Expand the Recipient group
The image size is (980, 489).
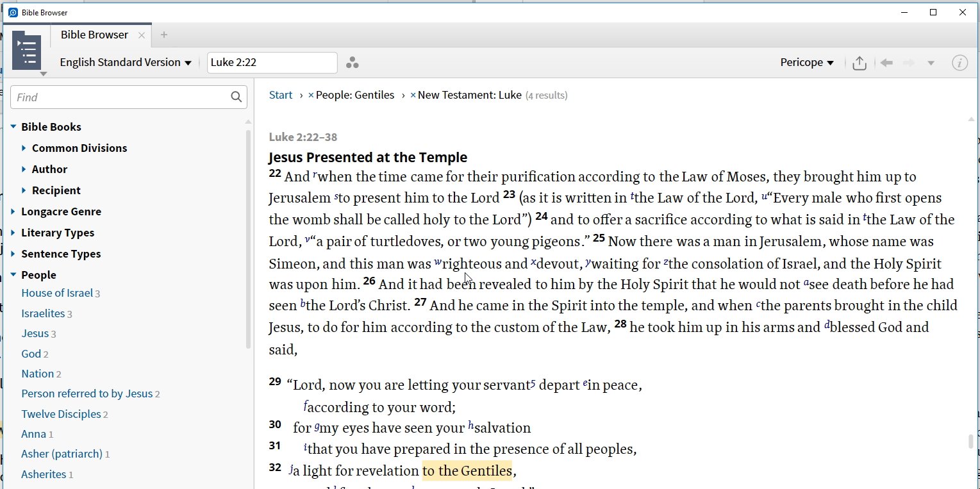click(x=24, y=190)
